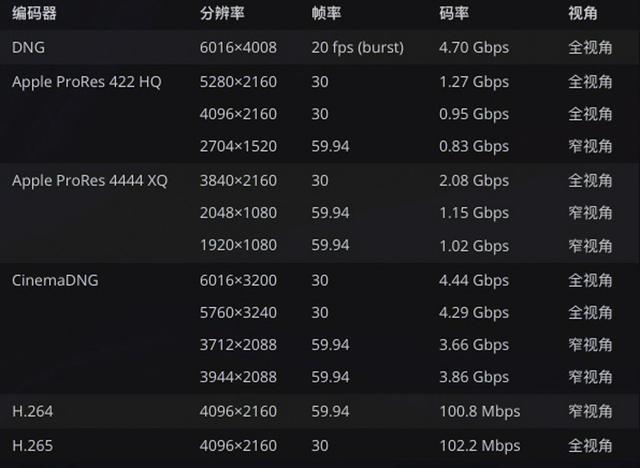This screenshot has width=640, height=468.
Task: Click the 100.8 Mbps bitrate value
Action: (479, 411)
